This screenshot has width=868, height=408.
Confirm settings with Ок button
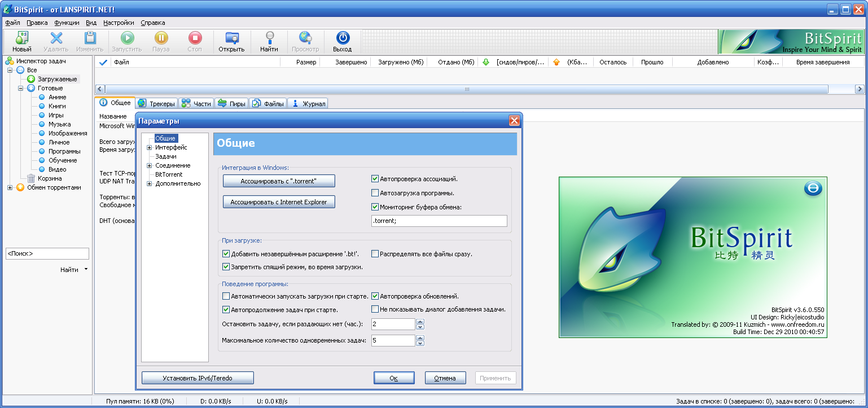click(x=394, y=378)
